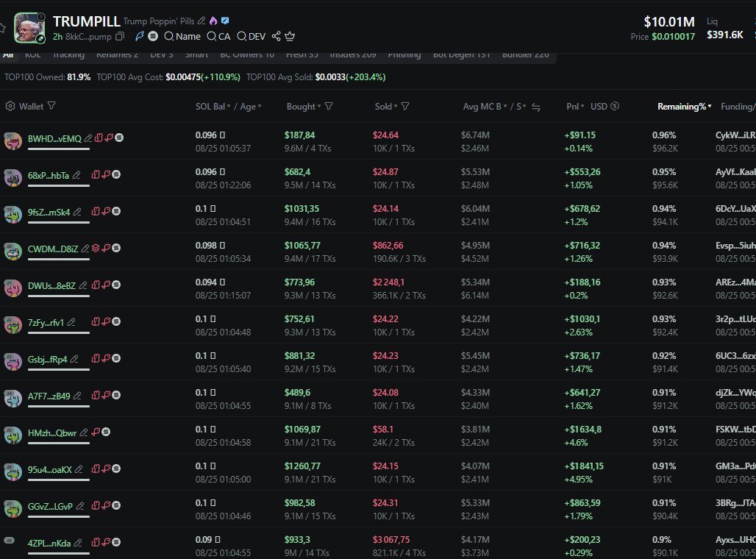This screenshot has height=559, width=756.
Task: Click the TOP100 Owned 81.9% stat
Action: pos(47,77)
